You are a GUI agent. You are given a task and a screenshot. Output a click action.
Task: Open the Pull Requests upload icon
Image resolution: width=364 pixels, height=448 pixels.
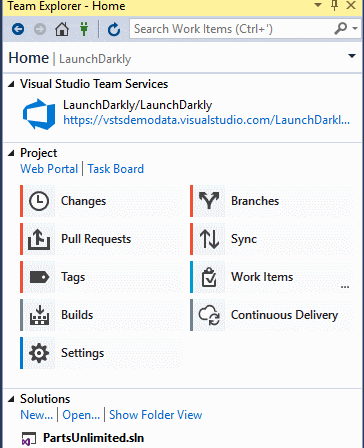point(39,239)
